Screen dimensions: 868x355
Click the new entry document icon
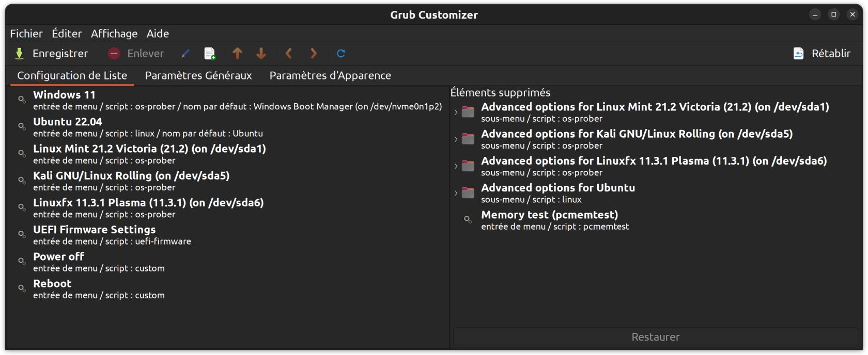(210, 54)
